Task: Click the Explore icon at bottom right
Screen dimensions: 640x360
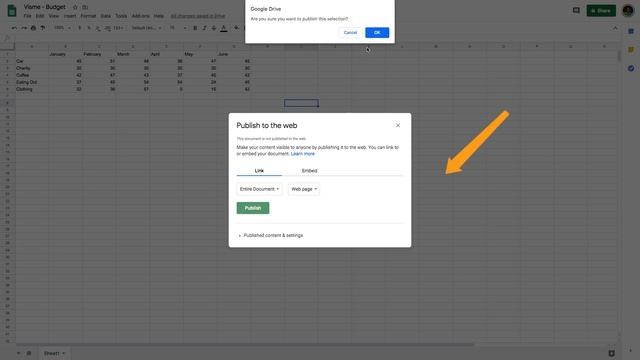Action: tap(611, 353)
